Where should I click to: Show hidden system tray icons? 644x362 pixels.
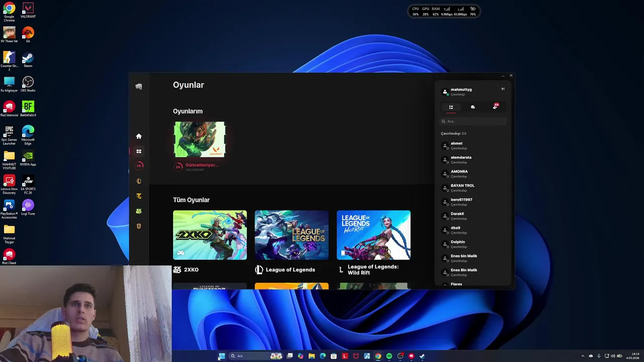tap(583, 356)
